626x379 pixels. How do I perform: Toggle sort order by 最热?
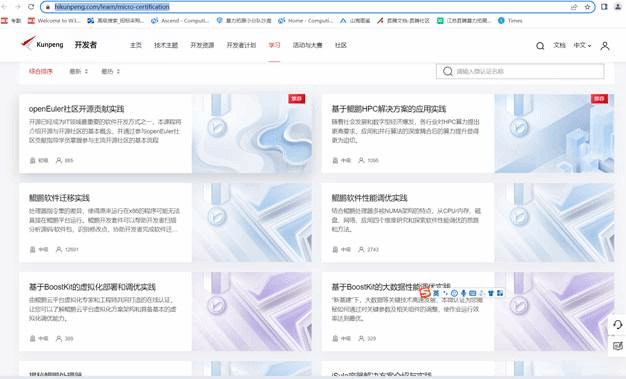[111, 71]
